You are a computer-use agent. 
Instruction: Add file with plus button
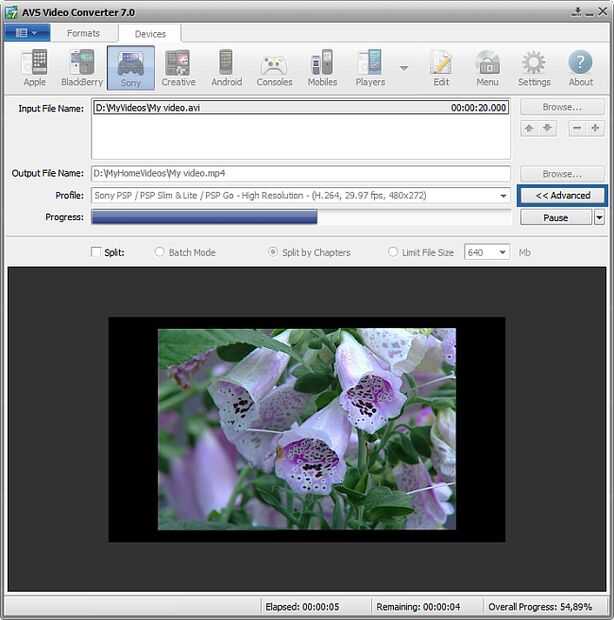coord(595,128)
